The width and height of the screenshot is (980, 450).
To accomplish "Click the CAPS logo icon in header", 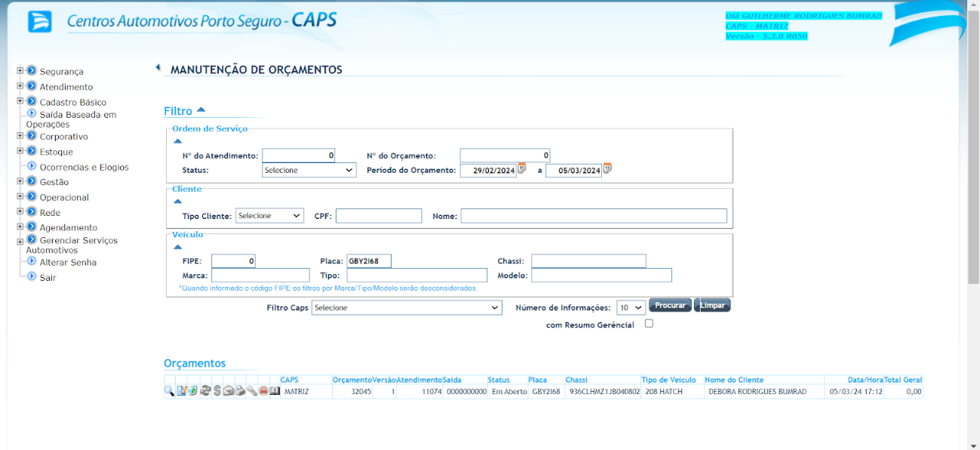I will pos(40,21).
